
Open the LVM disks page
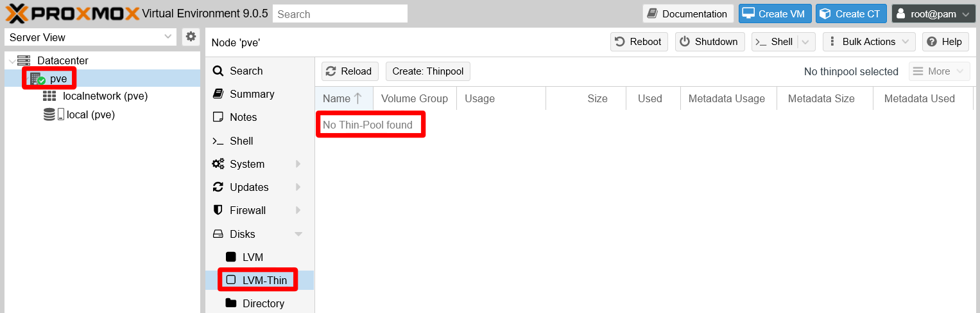click(x=259, y=257)
